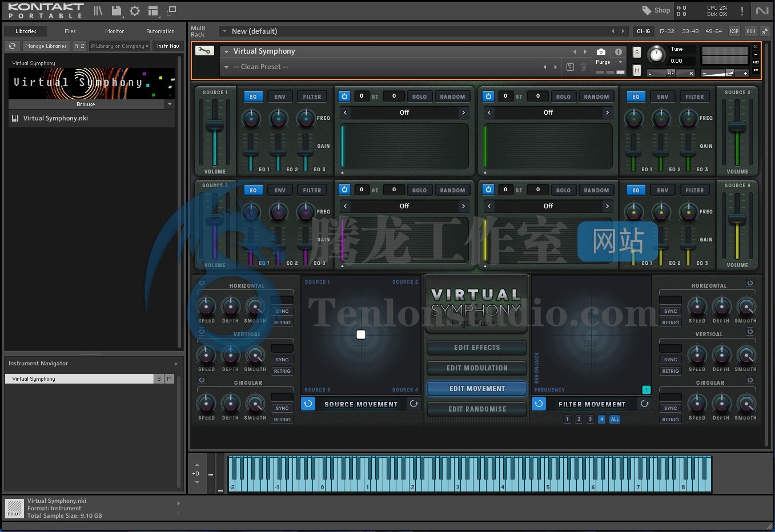Click the camera snapshot icon
This screenshot has width=775, height=532.
click(x=601, y=51)
